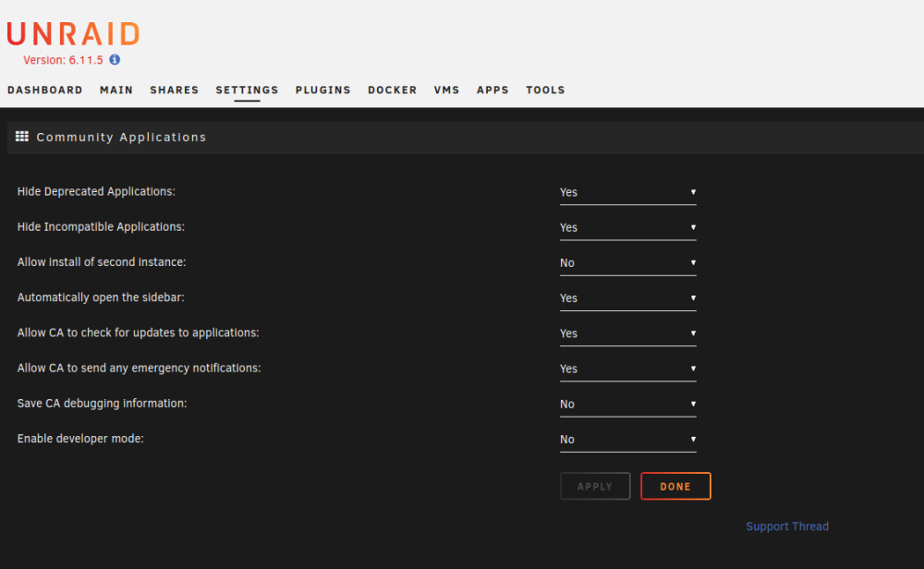Open the Apps tab
This screenshot has width=924, height=569.
point(492,91)
